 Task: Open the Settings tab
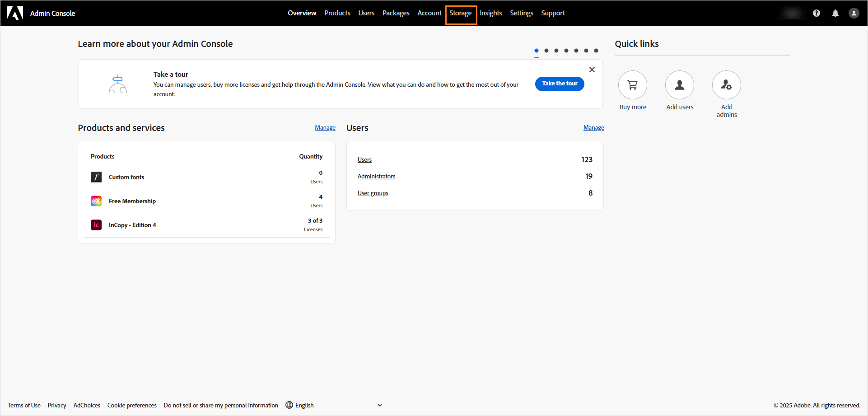(x=522, y=13)
